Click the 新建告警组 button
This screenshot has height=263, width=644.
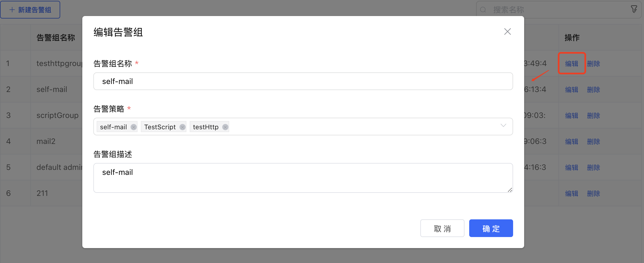tap(30, 10)
